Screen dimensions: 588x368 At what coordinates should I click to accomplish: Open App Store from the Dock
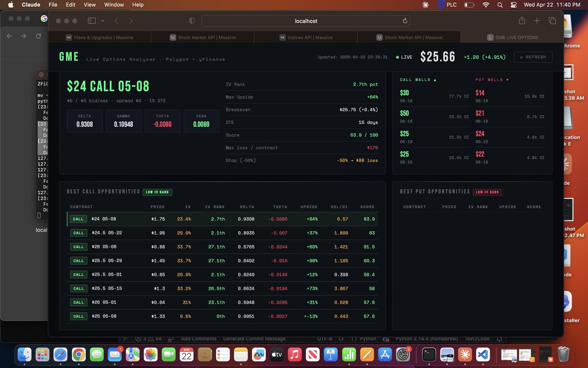385,354
